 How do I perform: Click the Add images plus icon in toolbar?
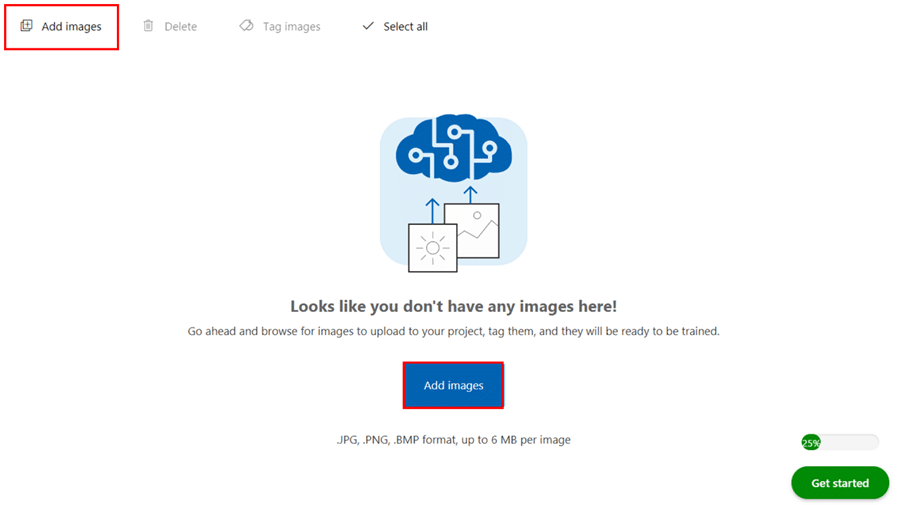click(26, 26)
